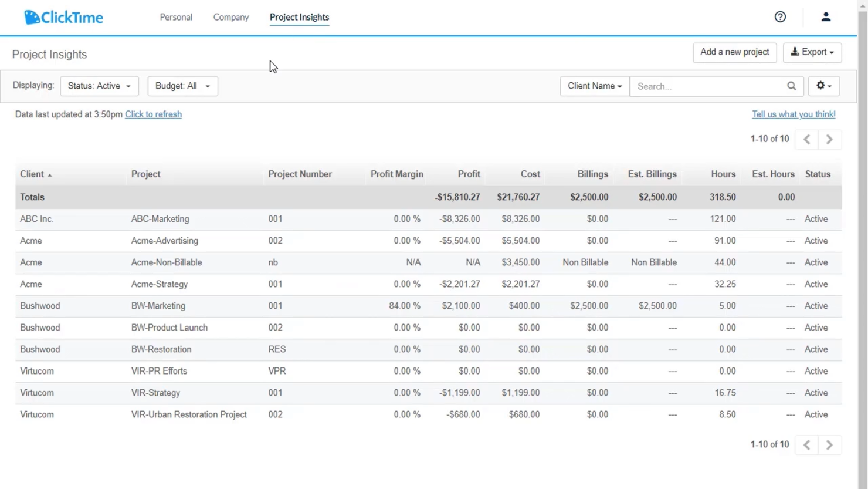This screenshot has width=868, height=489.
Task: Open the Client Name dropdown
Action: coord(594,86)
